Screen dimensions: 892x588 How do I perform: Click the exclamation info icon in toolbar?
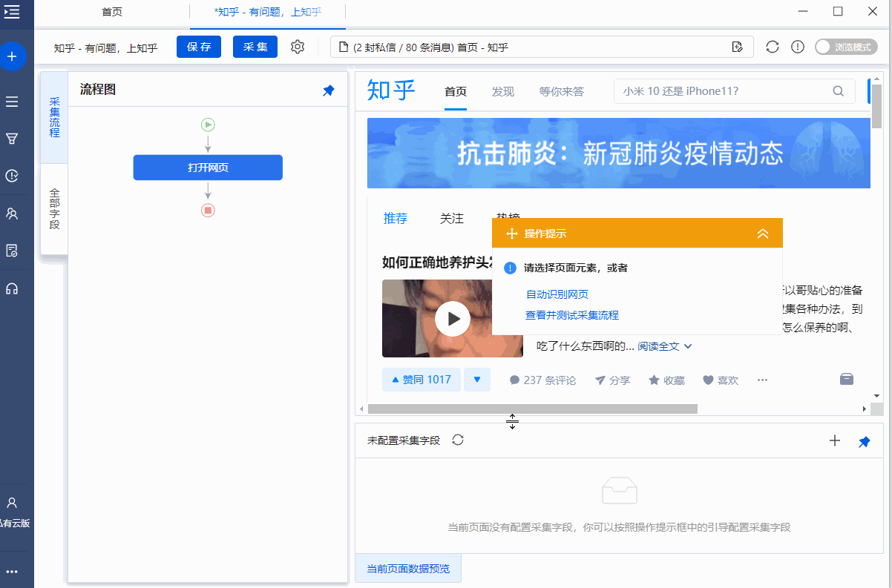[x=798, y=47]
